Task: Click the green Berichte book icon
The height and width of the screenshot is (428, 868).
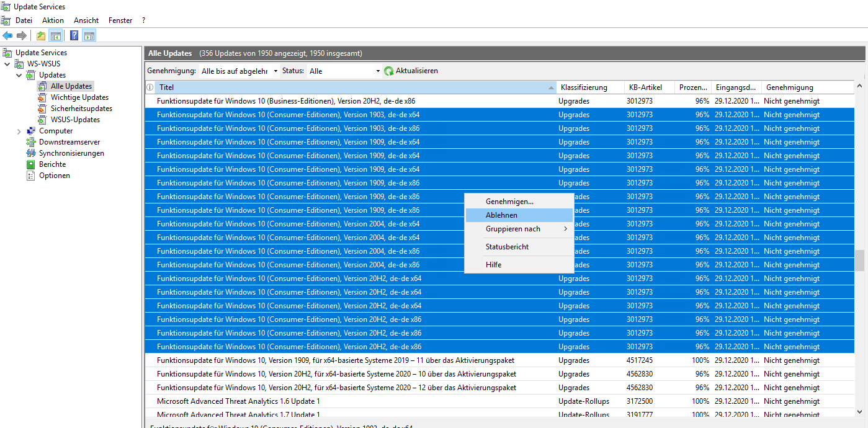Action: point(31,164)
